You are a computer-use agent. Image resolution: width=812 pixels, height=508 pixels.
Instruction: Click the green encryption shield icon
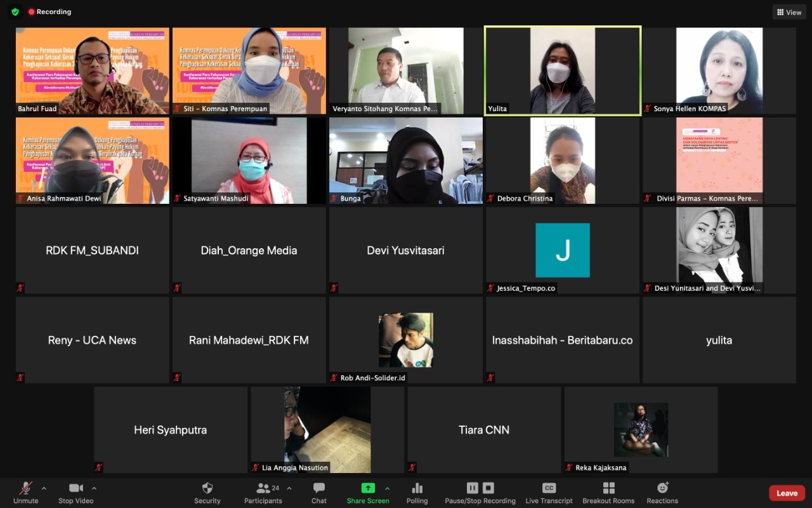pyautogui.click(x=15, y=12)
